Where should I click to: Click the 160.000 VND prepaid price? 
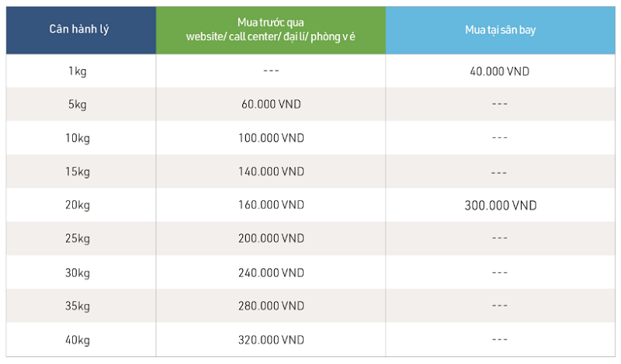pos(271,206)
